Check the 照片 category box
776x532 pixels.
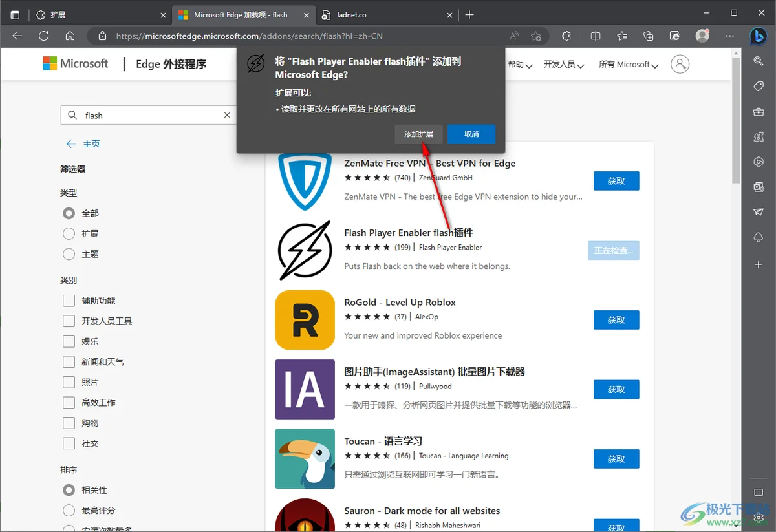[69, 382]
